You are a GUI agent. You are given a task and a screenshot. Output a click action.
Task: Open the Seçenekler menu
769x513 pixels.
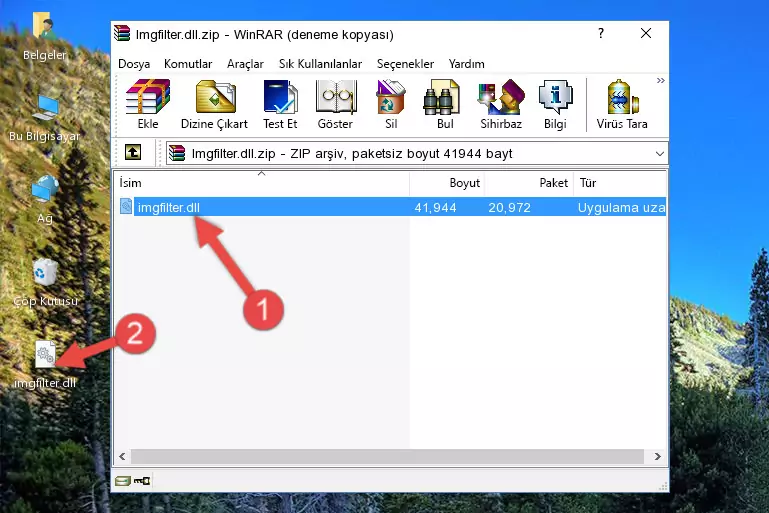pos(405,64)
